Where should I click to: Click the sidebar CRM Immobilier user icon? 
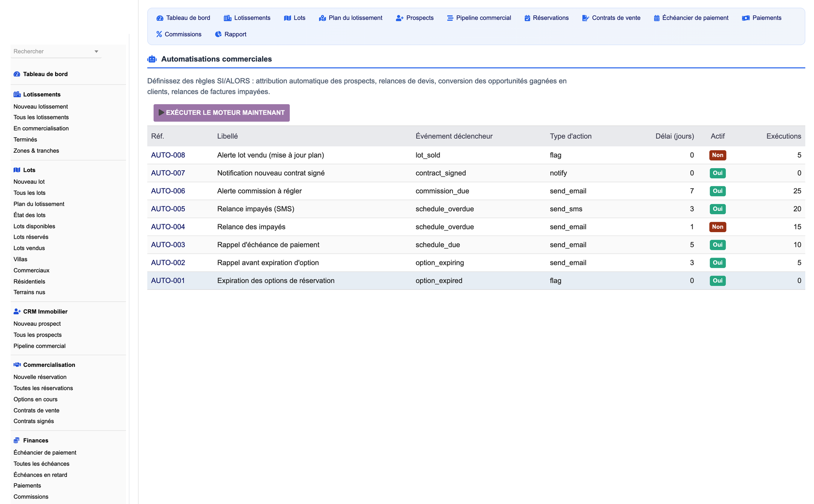coord(17,312)
